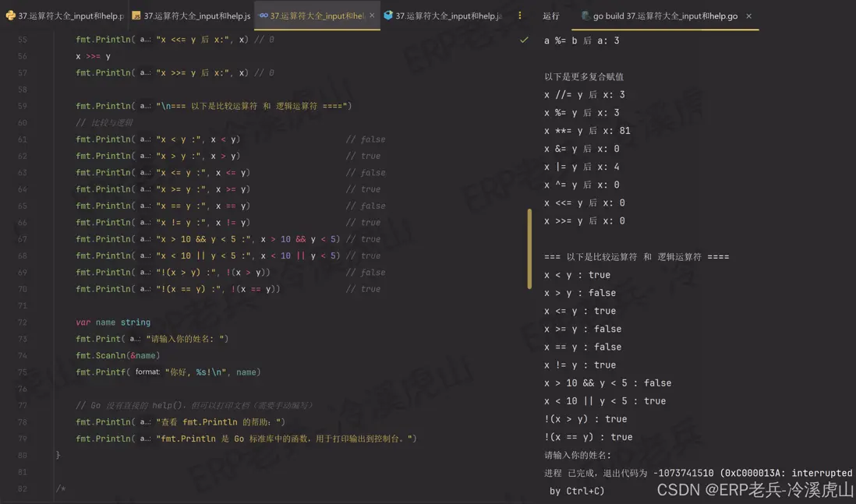Click output line 'x <<= y 后 x: 0'

click(x=584, y=203)
